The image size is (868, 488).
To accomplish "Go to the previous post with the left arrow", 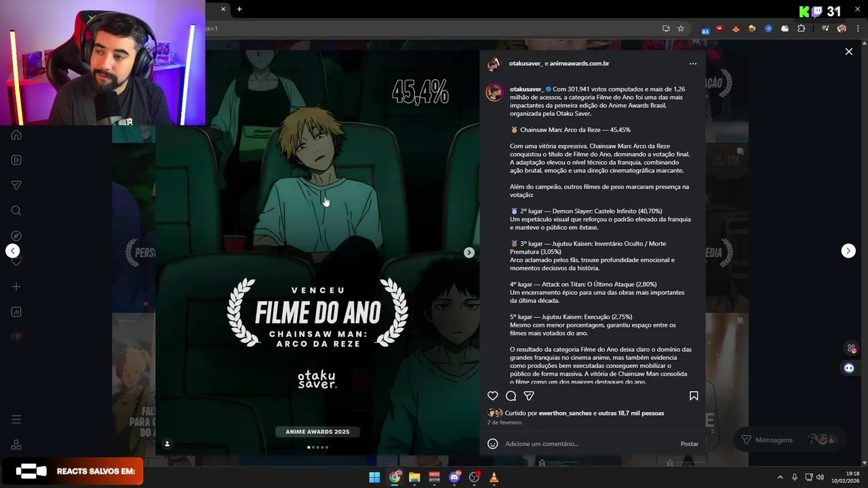I will click(13, 251).
